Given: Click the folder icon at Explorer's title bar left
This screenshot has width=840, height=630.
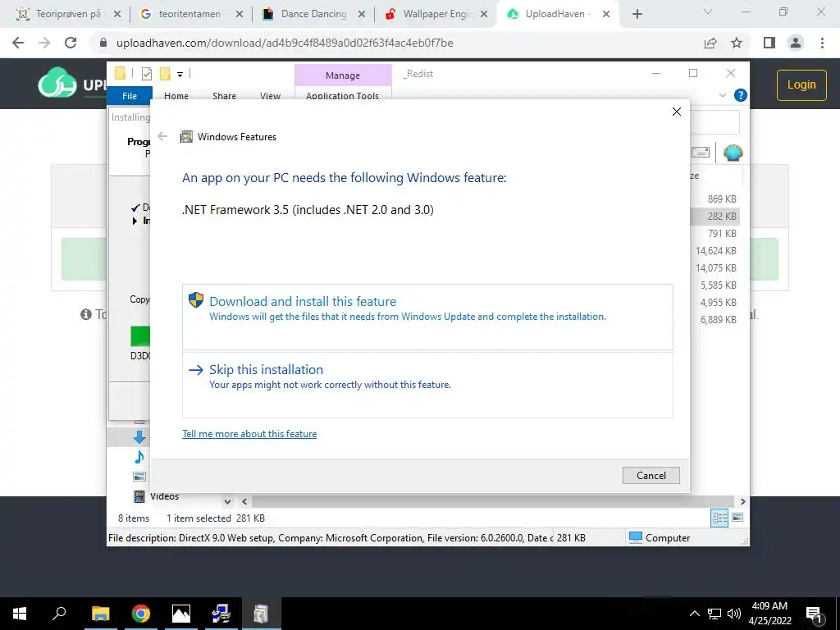Looking at the screenshot, I should [x=120, y=73].
